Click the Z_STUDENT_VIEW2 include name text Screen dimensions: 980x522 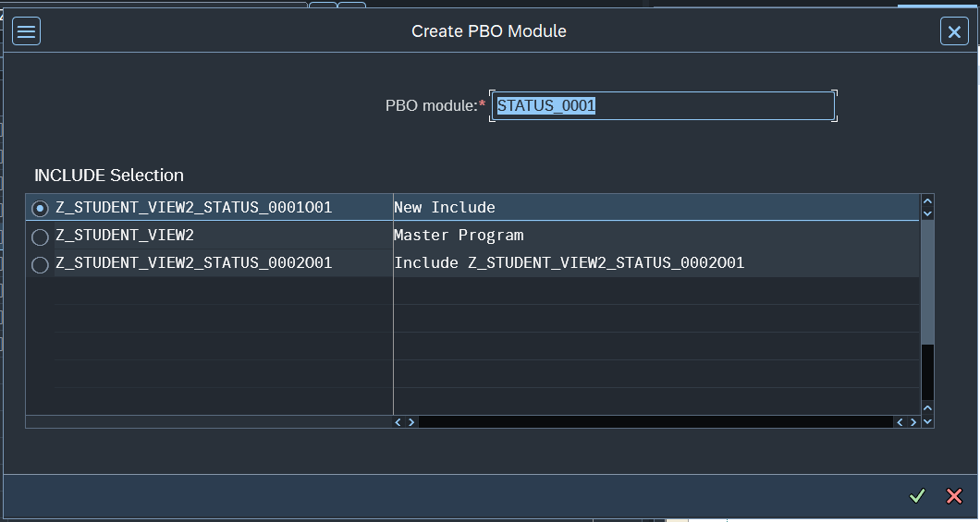click(x=125, y=236)
